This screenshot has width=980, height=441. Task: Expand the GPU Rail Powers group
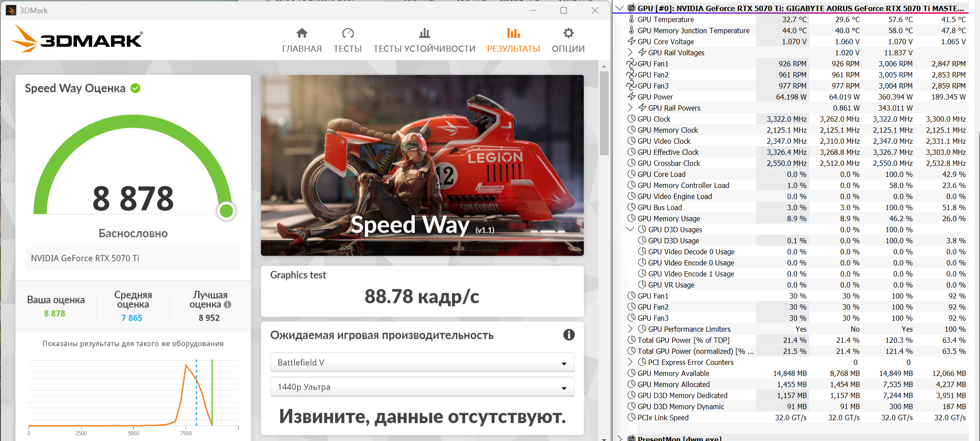click(x=631, y=107)
